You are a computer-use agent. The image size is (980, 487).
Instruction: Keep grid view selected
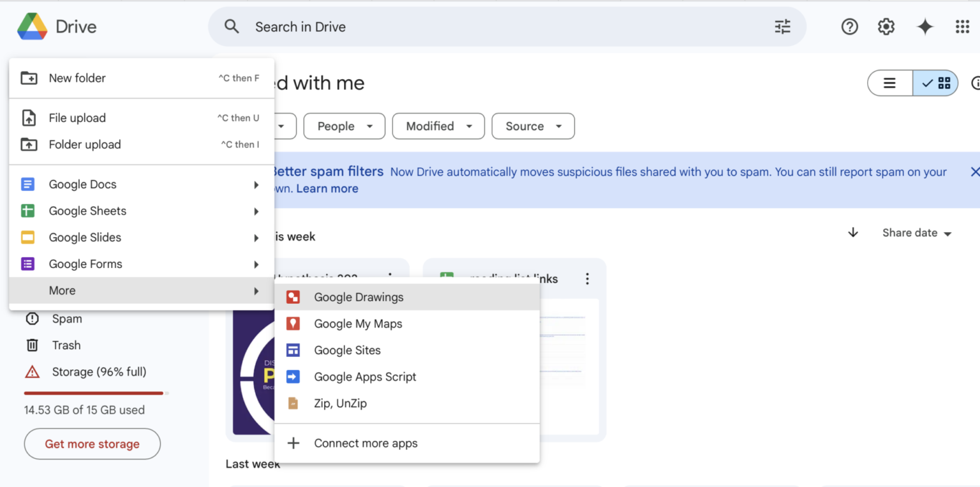pyautogui.click(x=935, y=83)
